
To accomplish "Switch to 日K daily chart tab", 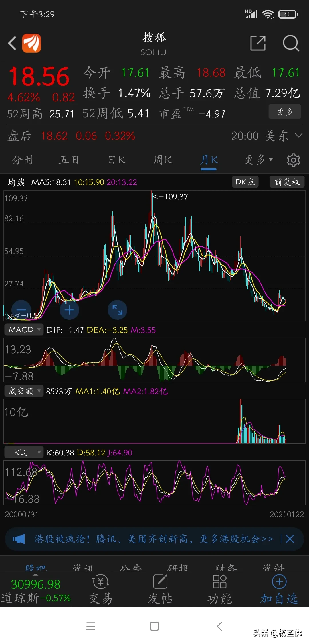I will [117, 160].
